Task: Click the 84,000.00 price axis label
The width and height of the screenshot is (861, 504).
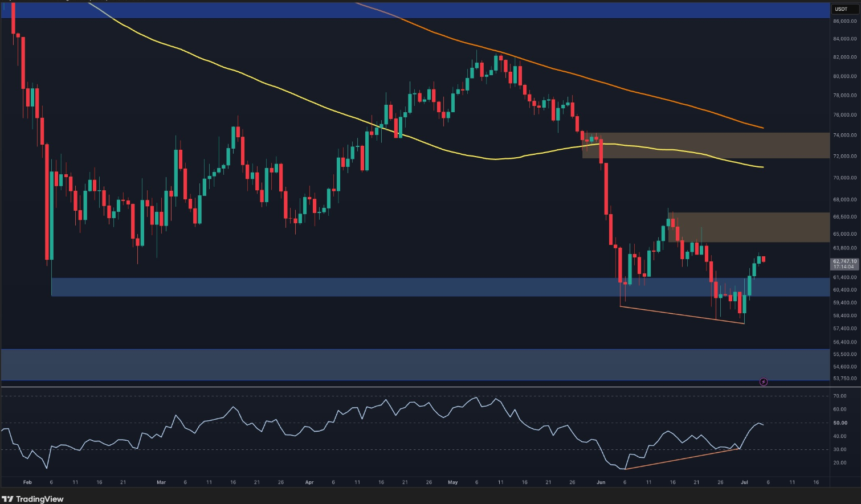Action: click(844, 39)
